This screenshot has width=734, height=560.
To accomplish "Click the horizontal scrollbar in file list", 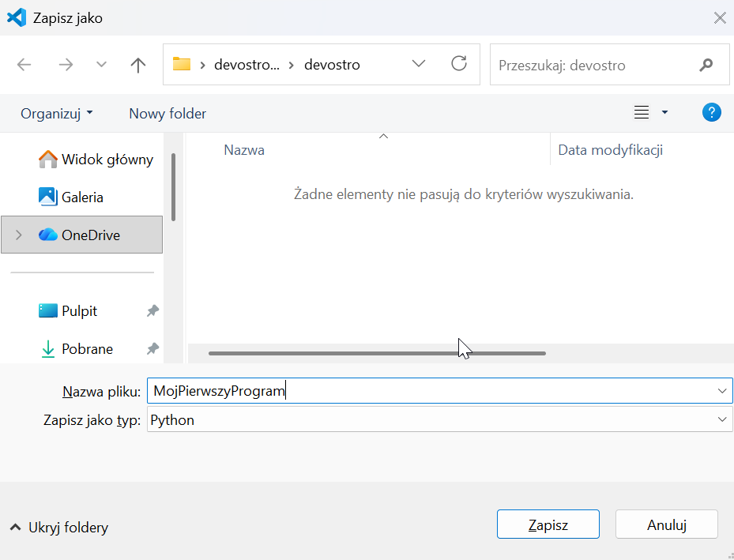I will pyautogui.click(x=378, y=353).
